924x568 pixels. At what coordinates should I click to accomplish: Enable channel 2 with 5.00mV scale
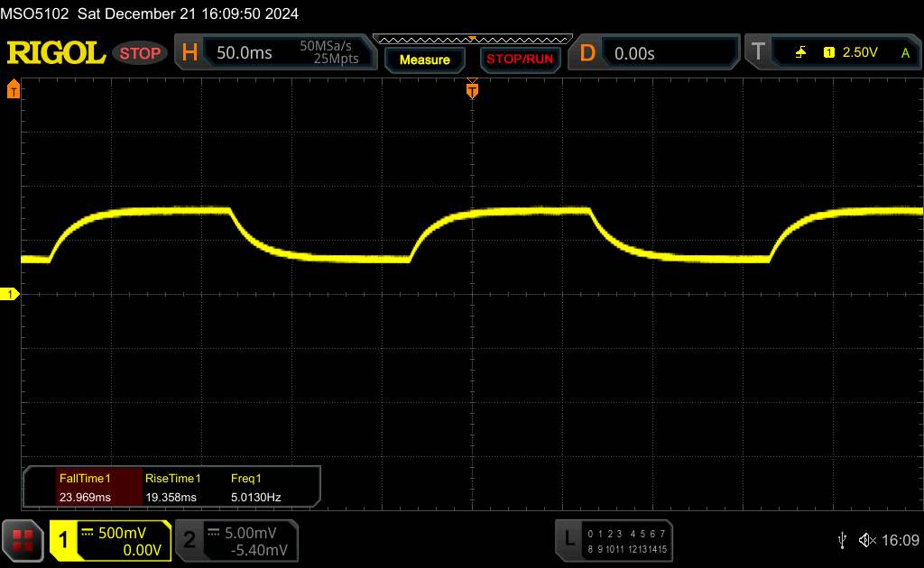pos(235,540)
